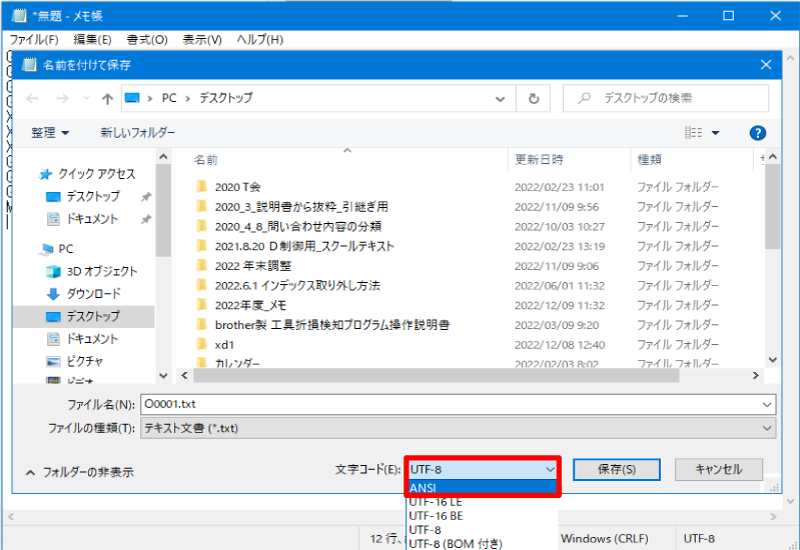This screenshot has width=800, height=550.
Task: Open the 整理 menu
Action: pyautogui.click(x=50, y=133)
